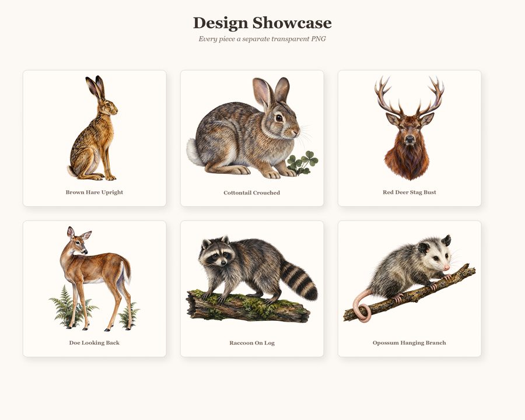This screenshot has height=420, width=525.
Task: Open the Brown Hare Upright illustration
Action: (93, 128)
